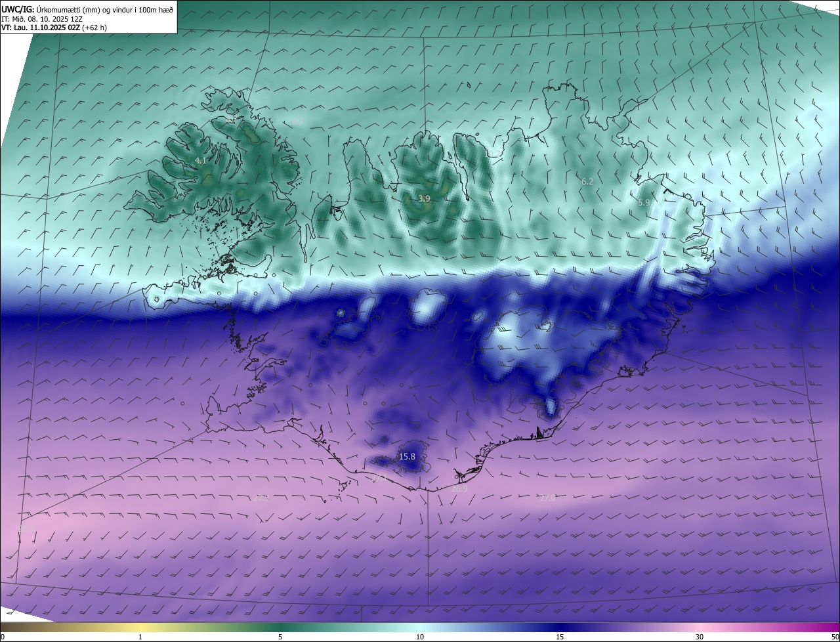Click the colour scale label "0"
Screen dimensions: 840x642
[x=3, y=637]
